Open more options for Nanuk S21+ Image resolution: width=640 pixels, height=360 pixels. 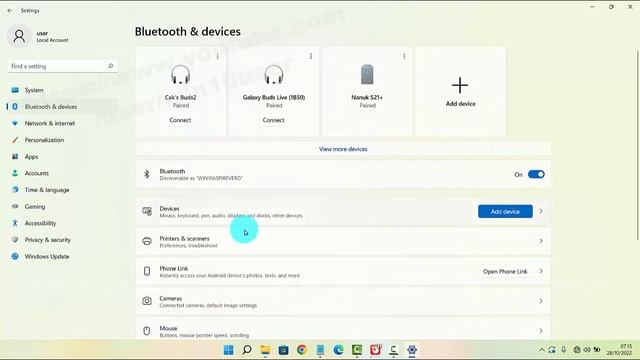tap(404, 56)
